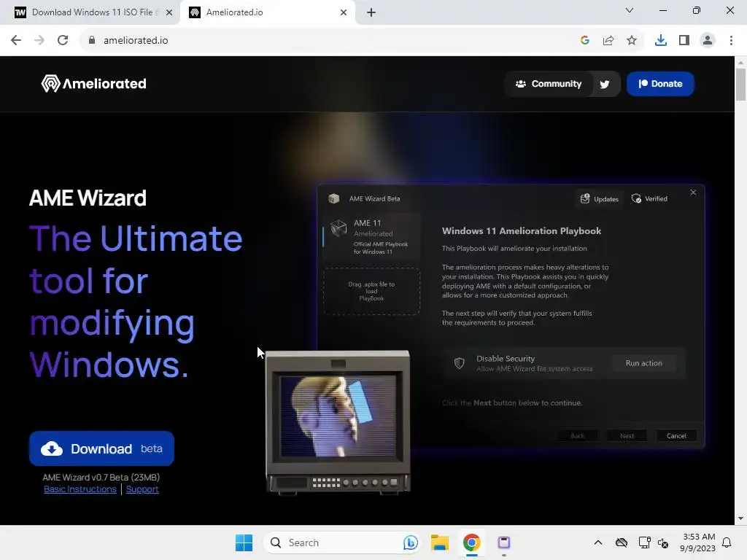The width and height of the screenshot is (747, 560).
Task: Select the Ameliorated.io tab
Action: click(267, 12)
